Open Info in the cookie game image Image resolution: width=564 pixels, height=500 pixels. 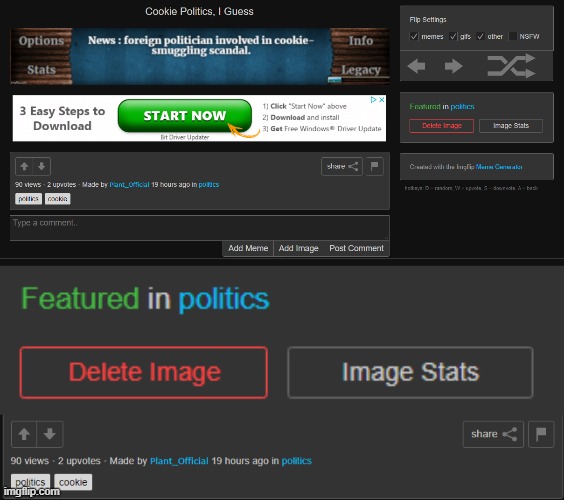(x=361, y=41)
